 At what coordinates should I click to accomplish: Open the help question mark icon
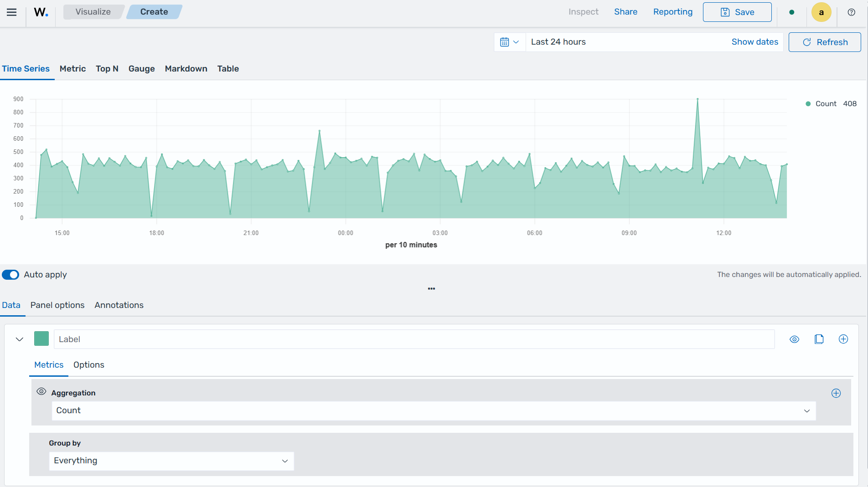coord(851,12)
